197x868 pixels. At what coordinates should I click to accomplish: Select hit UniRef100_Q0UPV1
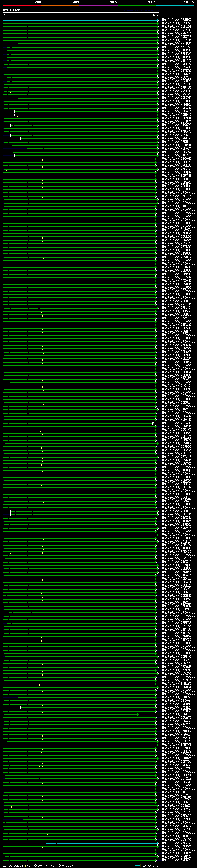pos(177,846)
